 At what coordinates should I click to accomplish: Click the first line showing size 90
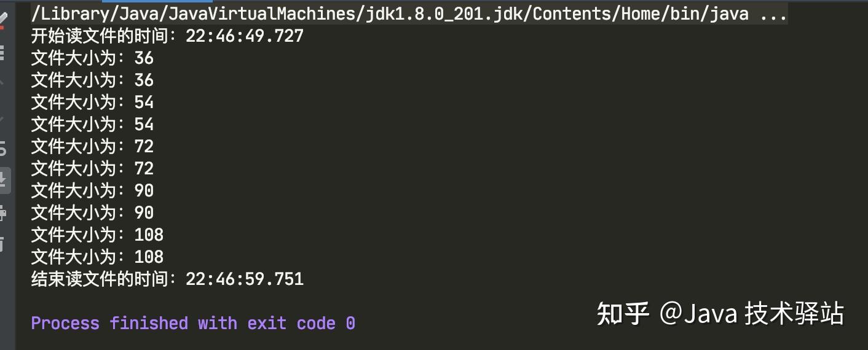point(92,191)
